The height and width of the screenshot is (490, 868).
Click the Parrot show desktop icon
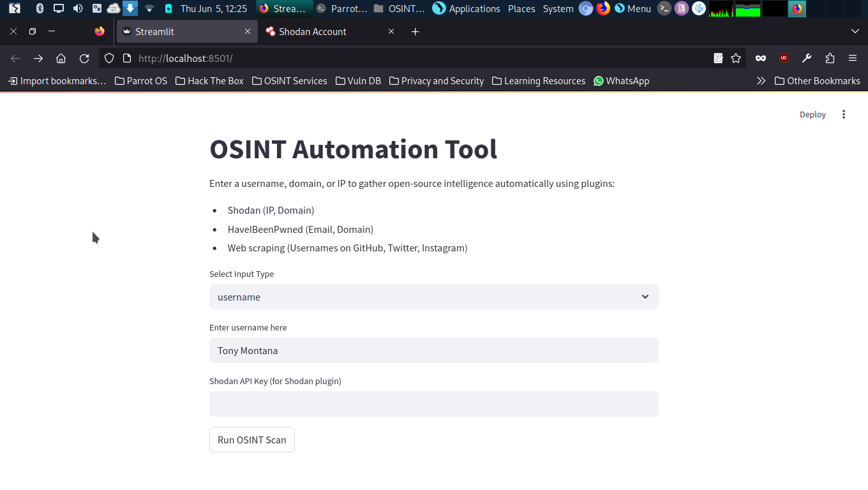[14, 8]
